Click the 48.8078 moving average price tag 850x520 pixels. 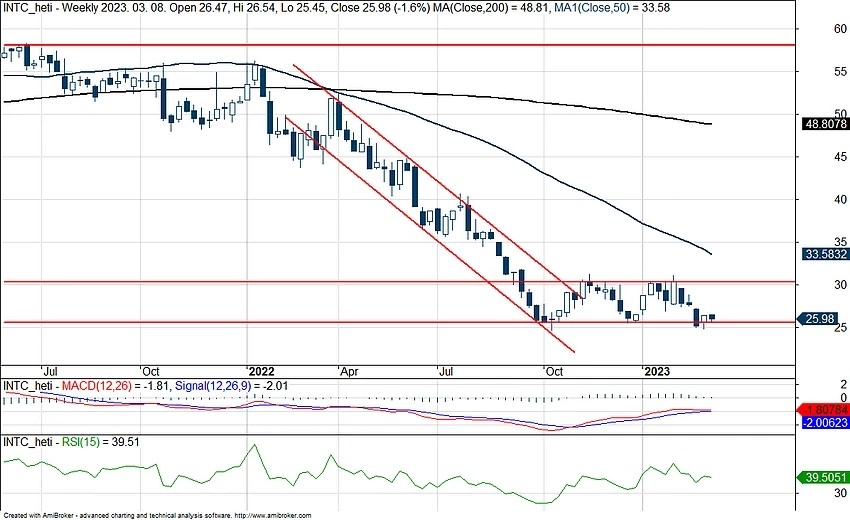pos(825,125)
